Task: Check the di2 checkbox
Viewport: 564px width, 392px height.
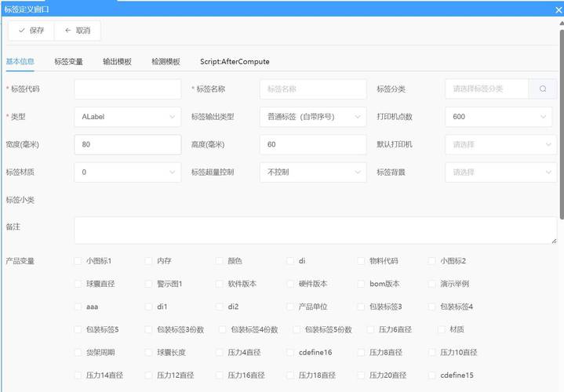Action: coord(220,307)
